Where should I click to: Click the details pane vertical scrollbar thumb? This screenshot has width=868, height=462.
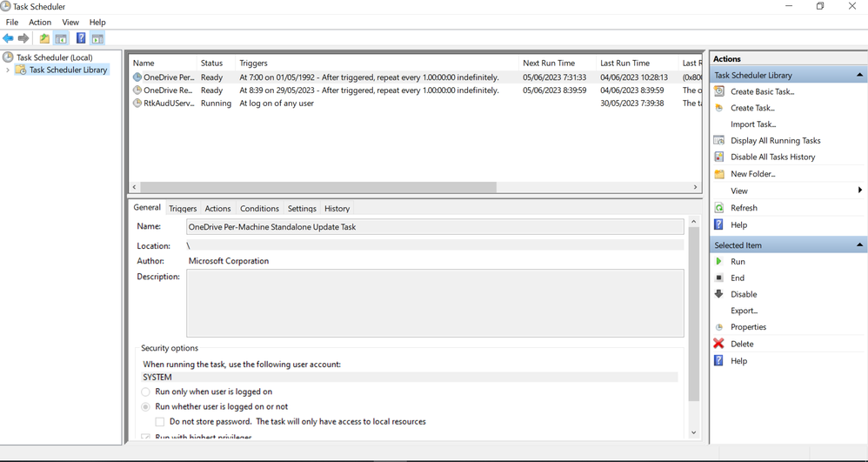[x=694, y=314]
